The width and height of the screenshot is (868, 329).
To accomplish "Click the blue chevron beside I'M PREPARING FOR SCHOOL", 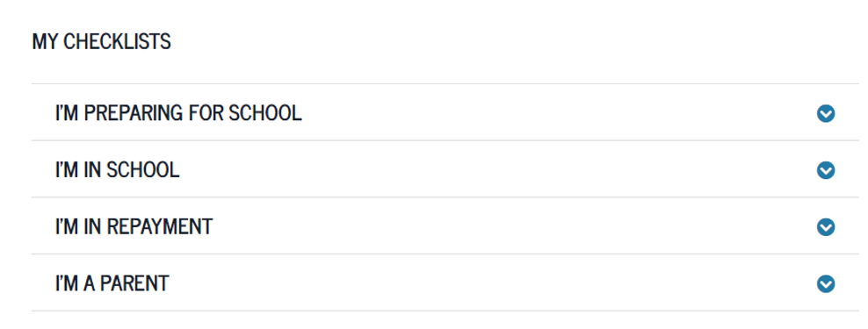I will click(x=825, y=113).
